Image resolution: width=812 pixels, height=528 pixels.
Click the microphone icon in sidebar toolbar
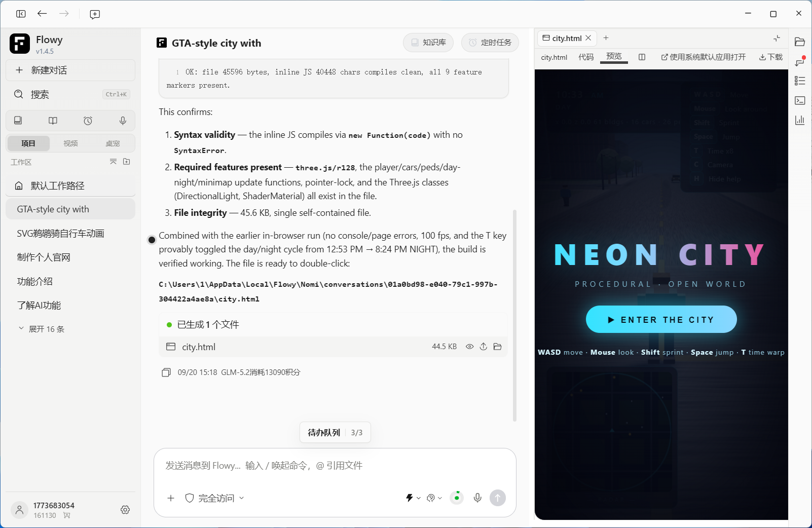coord(123,121)
